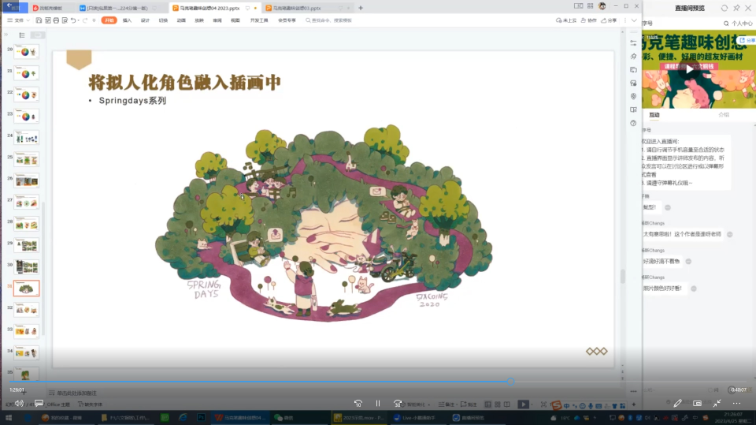Click the location-pin icon in right sidebar

click(x=634, y=96)
